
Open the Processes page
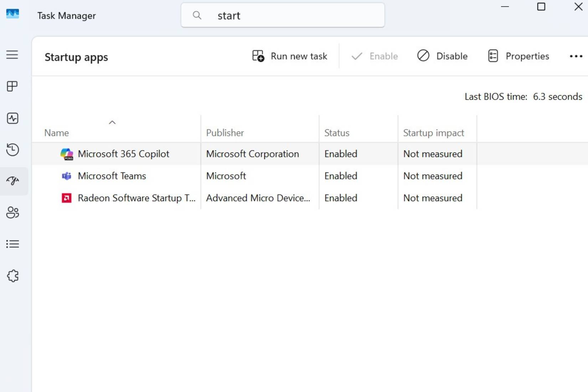(x=12, y=86)
